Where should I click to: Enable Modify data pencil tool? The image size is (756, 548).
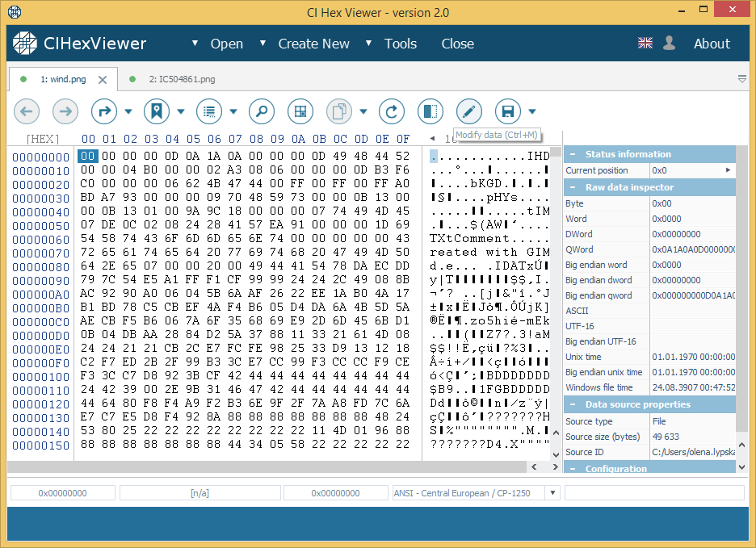469,112
